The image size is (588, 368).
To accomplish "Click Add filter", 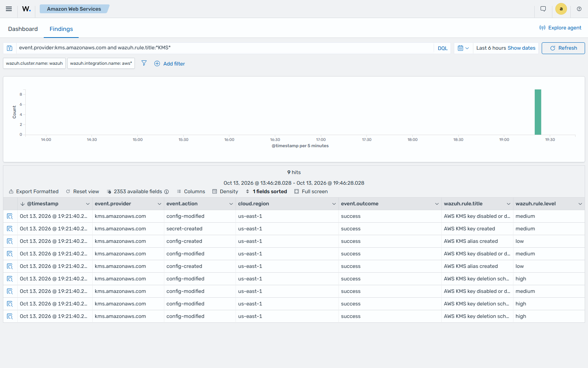I will coord(169,64).
